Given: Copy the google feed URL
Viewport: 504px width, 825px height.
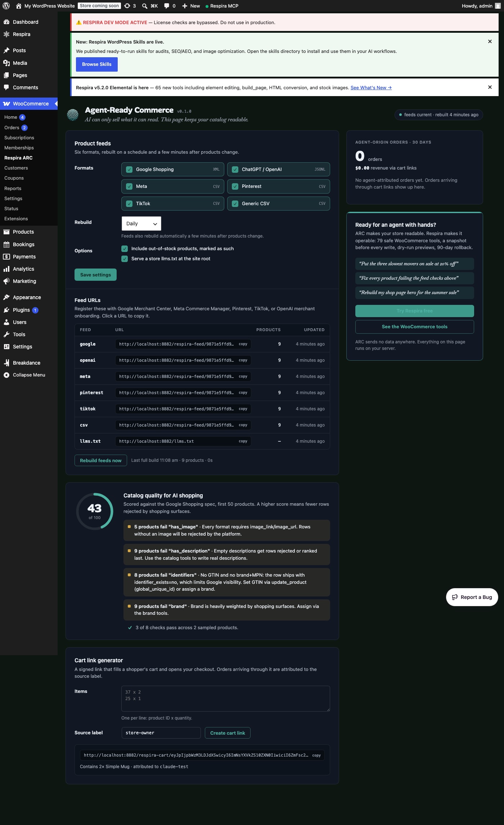Looking at the screenshot, I should (x=243, y=344).
